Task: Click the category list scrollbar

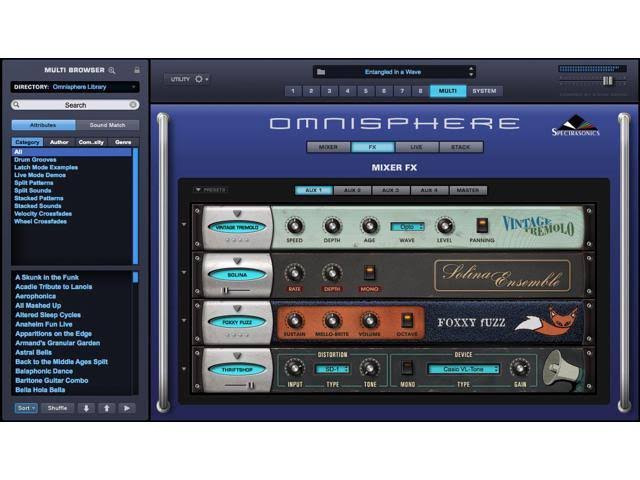Action: [x=136, y=206]
